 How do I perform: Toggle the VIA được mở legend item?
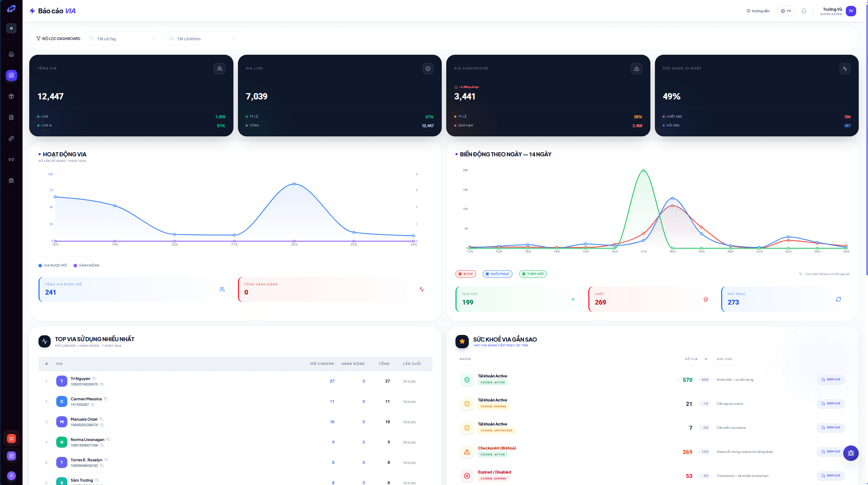coord(53,265)
